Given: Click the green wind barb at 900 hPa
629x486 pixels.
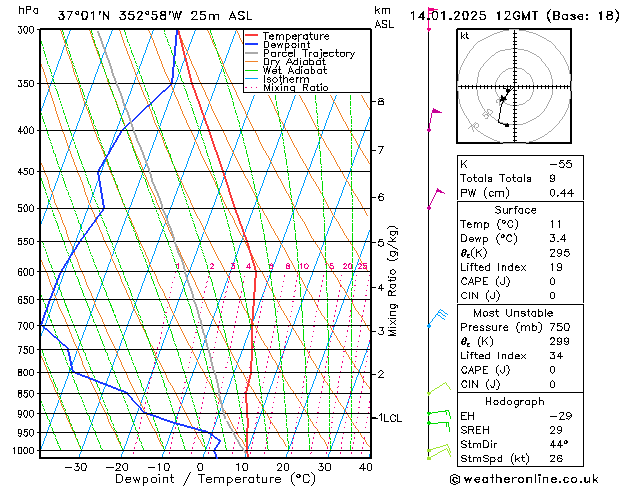Looking at the screenshot, I should [439, 414].
